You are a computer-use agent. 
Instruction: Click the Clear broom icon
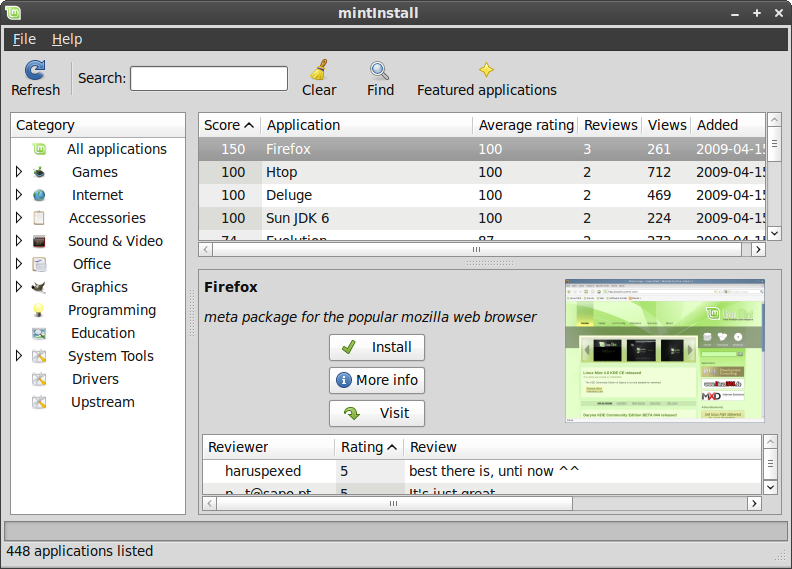[319, 70]
